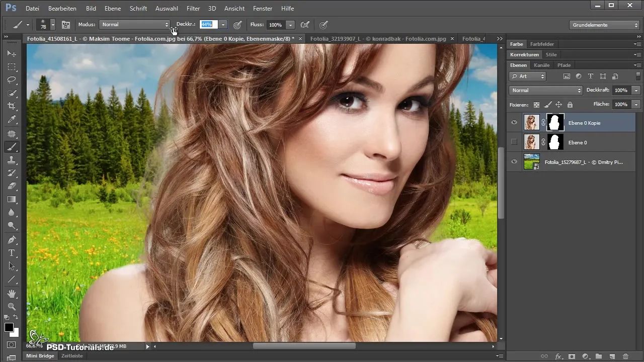644x362 pixels.
Task: Toggle layer filtering switch on/off
Action: tap(638, 76)
